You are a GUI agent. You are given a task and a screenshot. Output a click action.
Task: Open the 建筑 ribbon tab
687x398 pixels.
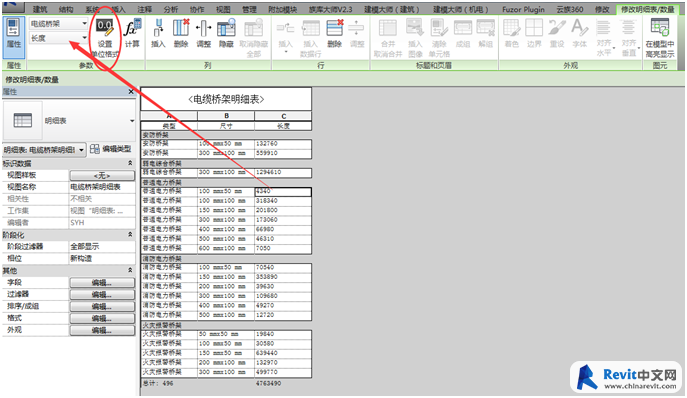point(40,9)
